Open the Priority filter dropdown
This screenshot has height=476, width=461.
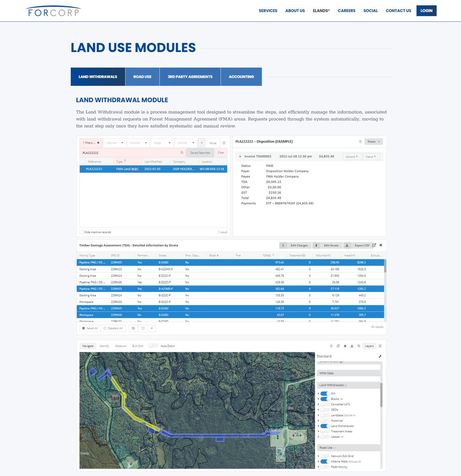pyautogui.click(x=186, y=143)
